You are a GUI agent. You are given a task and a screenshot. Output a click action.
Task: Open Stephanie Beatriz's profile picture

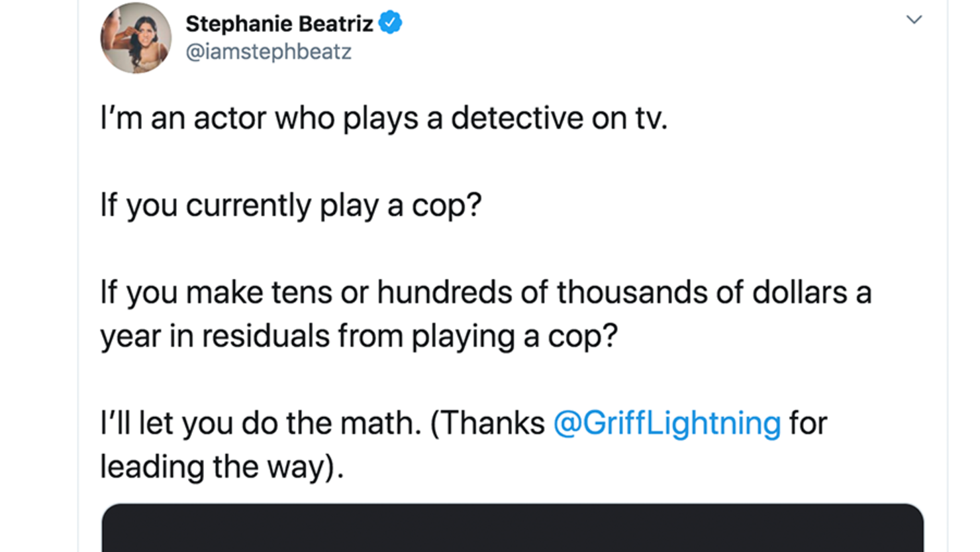point(136,38)
